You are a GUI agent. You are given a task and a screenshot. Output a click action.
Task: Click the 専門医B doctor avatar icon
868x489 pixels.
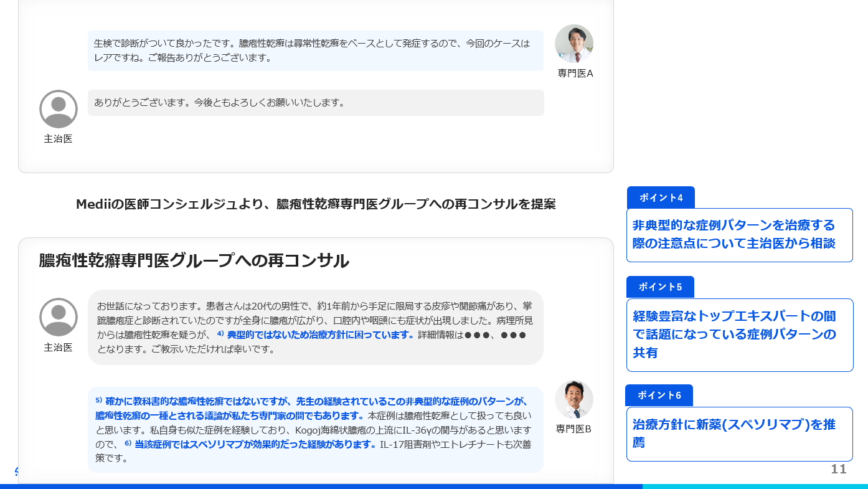pos(573,399)
